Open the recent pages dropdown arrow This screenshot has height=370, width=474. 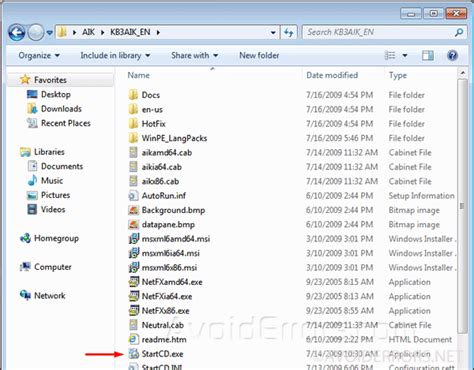coord(49,33)
